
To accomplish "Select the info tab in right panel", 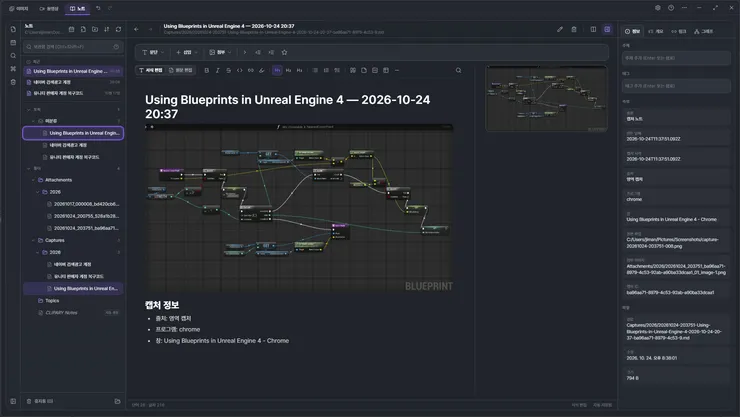I will pyautogui.click(x=632, y=31).
